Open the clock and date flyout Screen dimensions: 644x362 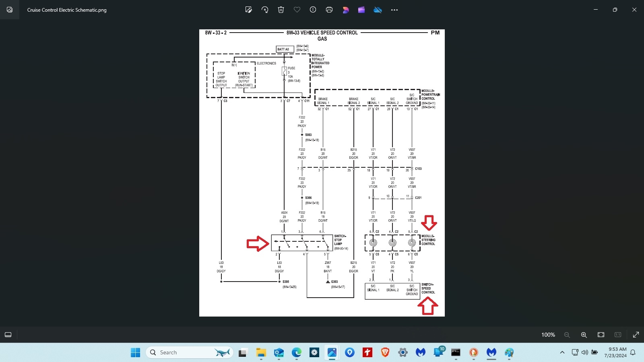(x=615, y=352)
